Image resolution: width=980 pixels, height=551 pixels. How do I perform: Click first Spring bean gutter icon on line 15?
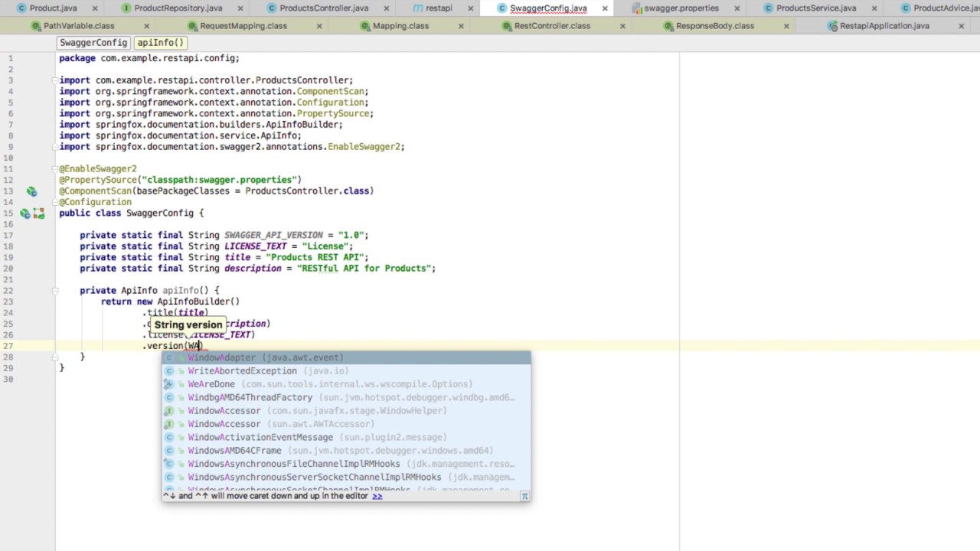[x=25, y=214]
